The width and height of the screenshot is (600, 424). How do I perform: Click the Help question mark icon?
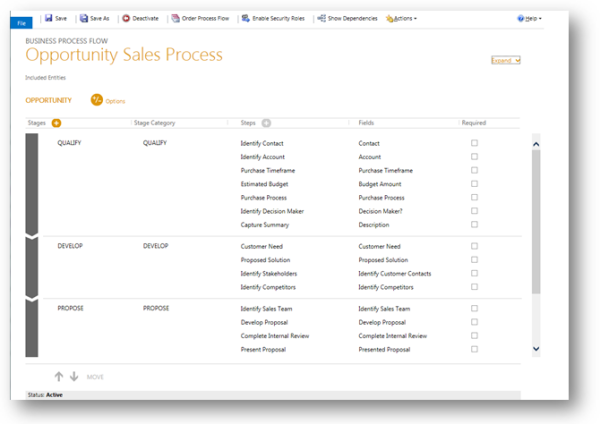point(520,18)
